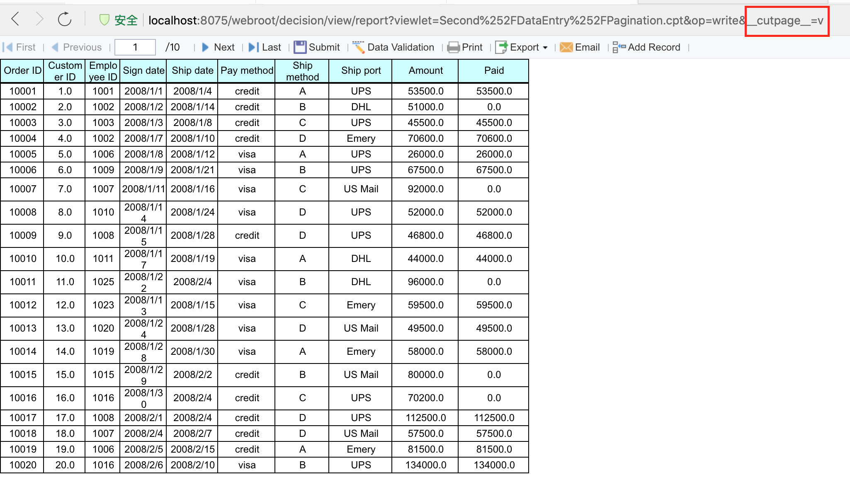This screenshot has width=850, height=504.
Task: Select the Amount cell for Order 10001
Action: click(x=425, y=91)
